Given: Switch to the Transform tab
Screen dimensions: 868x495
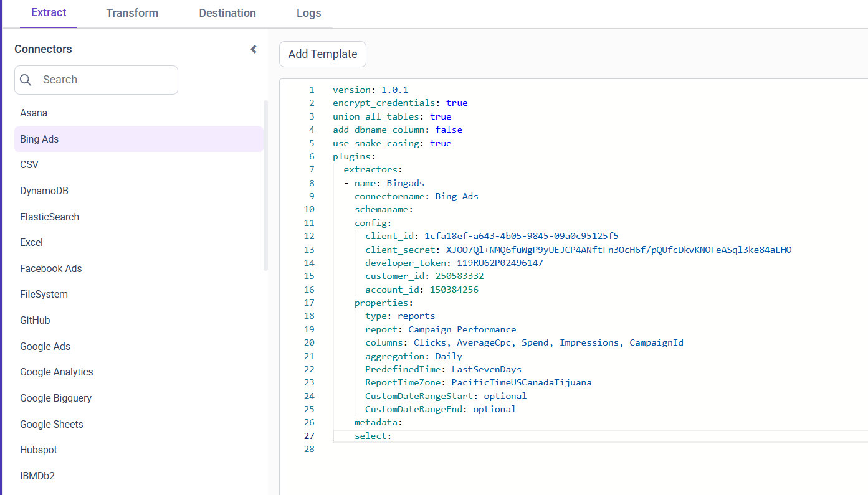Looking at the screenshot, I should click(131, 13).
